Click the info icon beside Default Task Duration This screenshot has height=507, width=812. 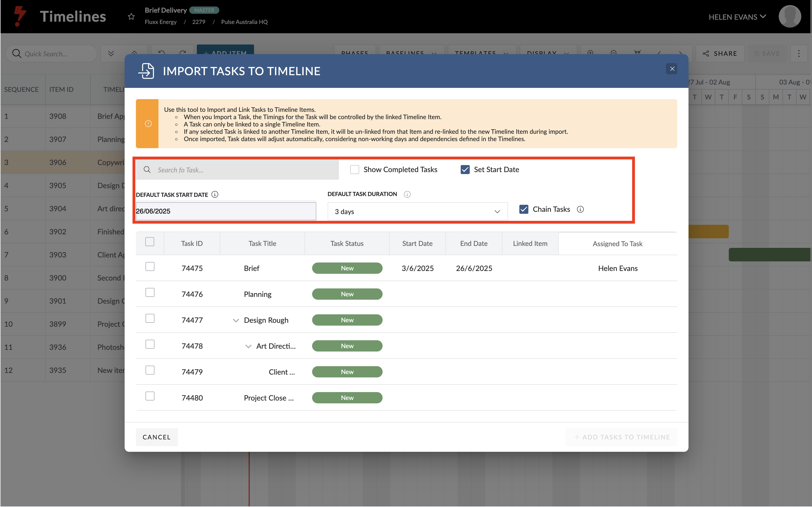[x=407, y=194]
